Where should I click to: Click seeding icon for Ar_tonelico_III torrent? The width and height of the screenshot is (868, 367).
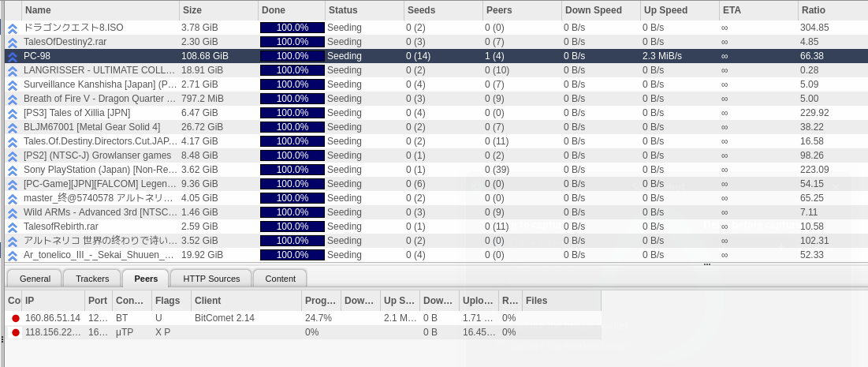(13, 255)
